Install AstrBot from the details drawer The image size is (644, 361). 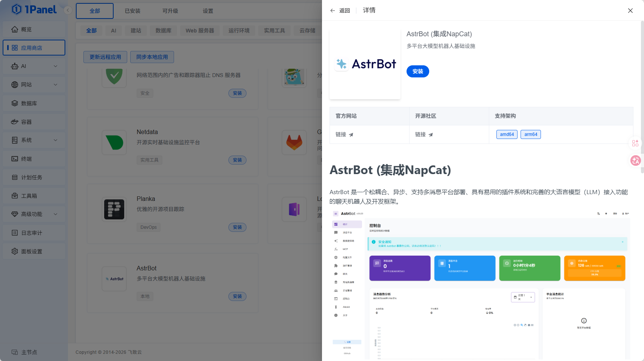pyautogui.click(x=418, y=71)
